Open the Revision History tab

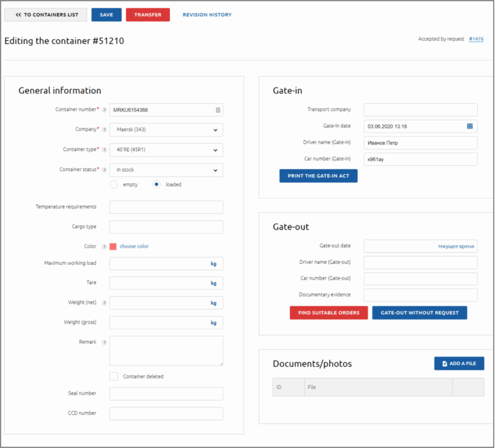[x=207, y=15]
